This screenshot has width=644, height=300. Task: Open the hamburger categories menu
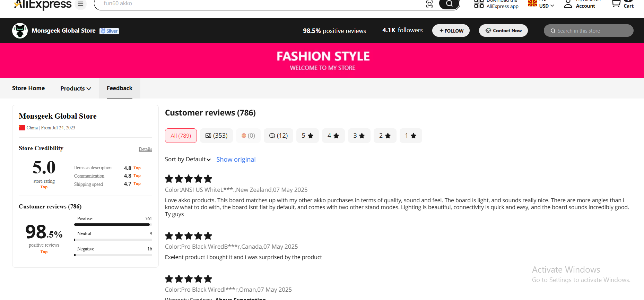click(x=80, y=4)
